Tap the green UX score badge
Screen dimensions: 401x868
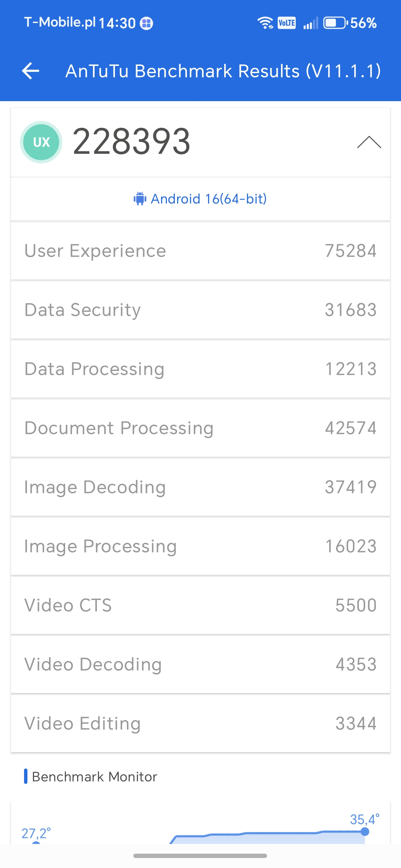[41, 142]
